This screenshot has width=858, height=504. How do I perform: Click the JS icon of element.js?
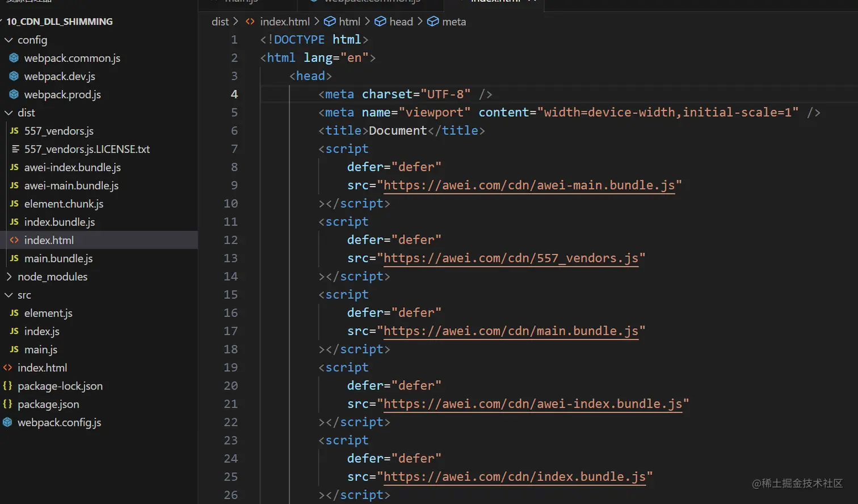tap(14, 313)
